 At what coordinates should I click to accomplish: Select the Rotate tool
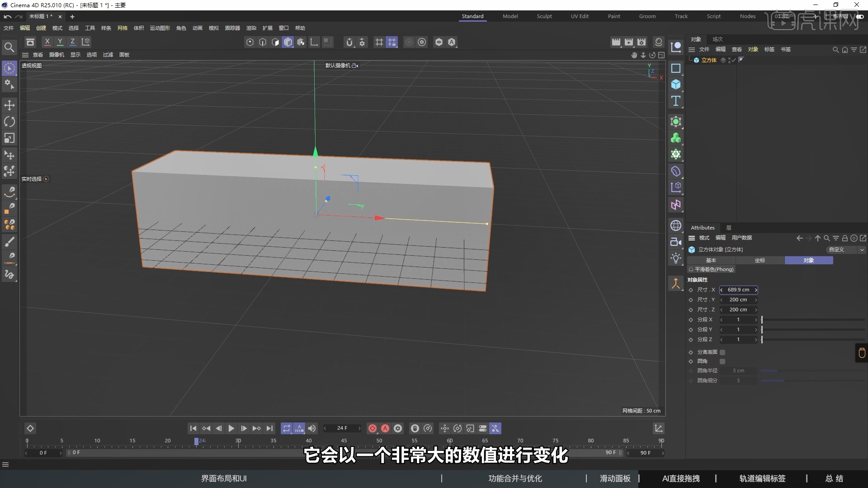point(9,122)
